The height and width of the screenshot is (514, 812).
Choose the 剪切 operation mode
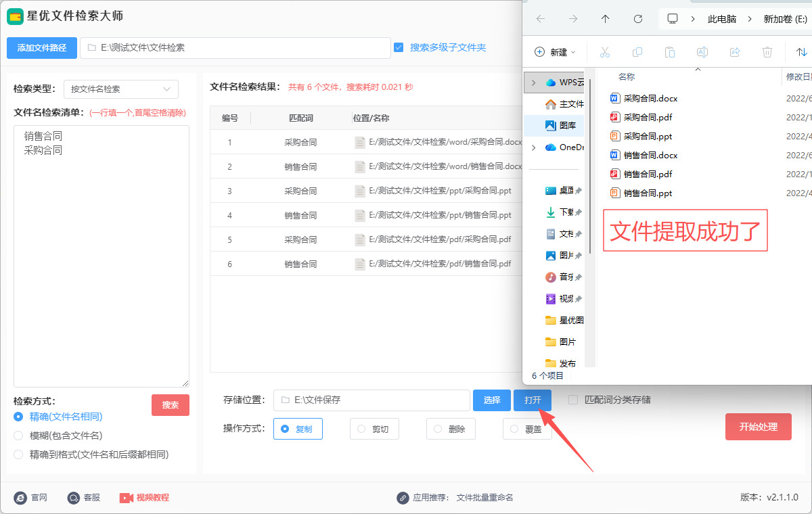point(374,429)
